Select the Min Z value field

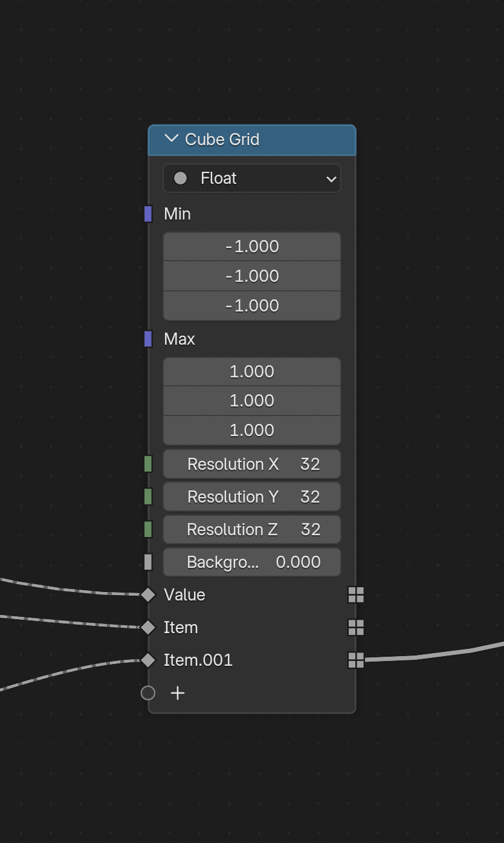tap(251, 306)
